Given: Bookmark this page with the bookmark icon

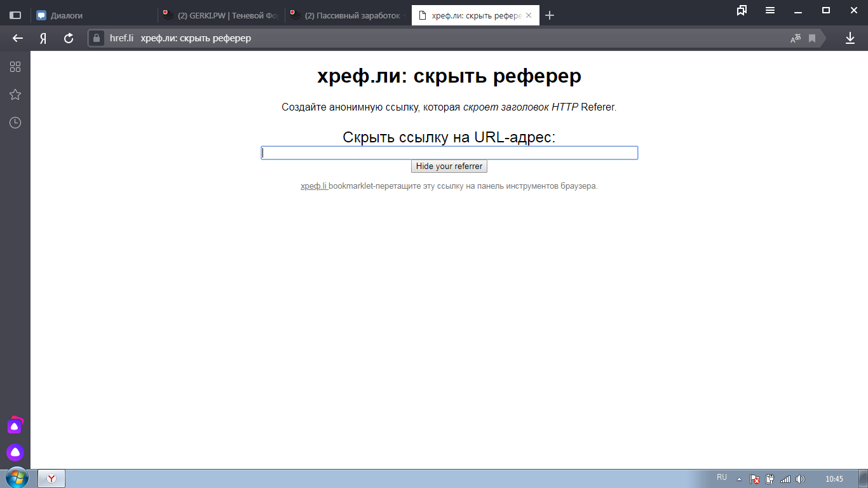Looking at the screenshot, I should click(x=812, y=39).
